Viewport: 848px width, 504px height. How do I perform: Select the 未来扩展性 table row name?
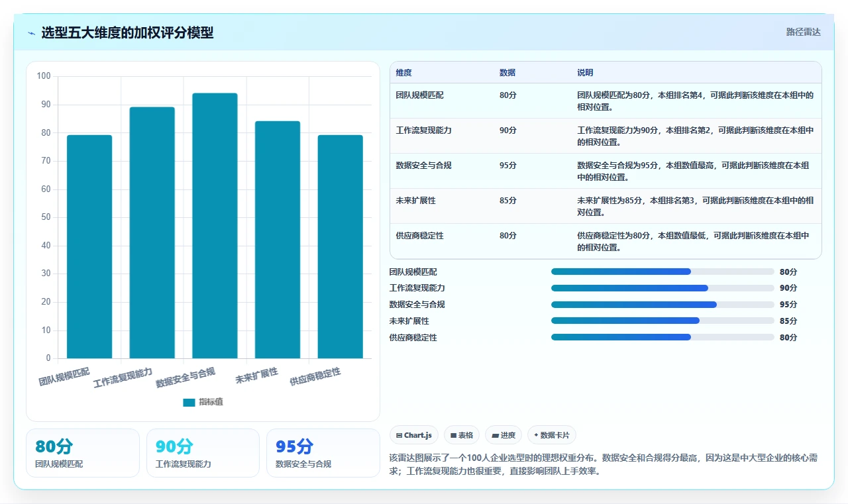(x=415, y=201)
